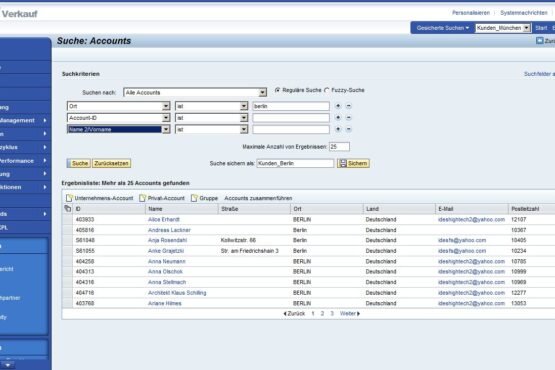Click the Postleitzahl column header
The width and height of the screenshot is (555, 370).
pyautogui.click(x=531, y=209)
